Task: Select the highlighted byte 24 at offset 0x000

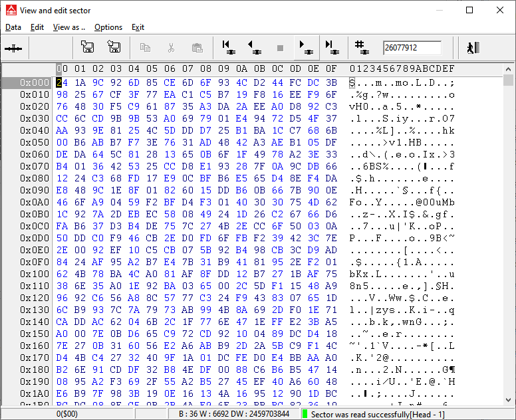Action: pyautogui.click(x=62, y=82)
